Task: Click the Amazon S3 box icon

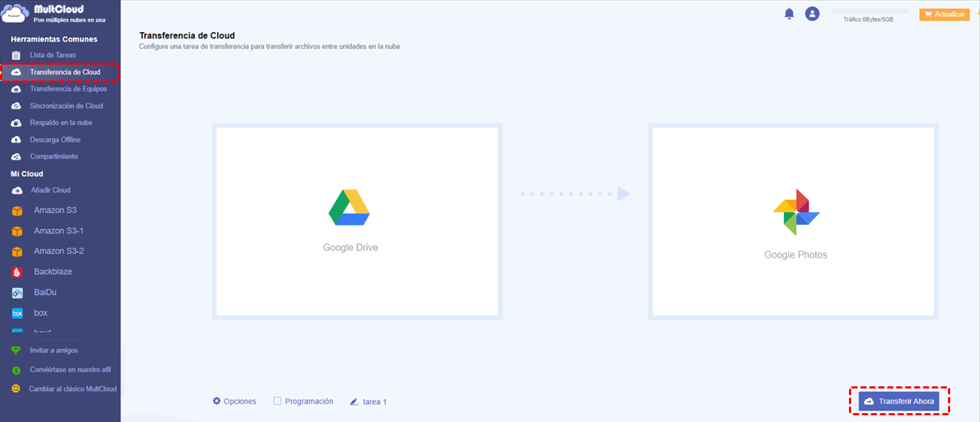Action: [x=17, y=211]
